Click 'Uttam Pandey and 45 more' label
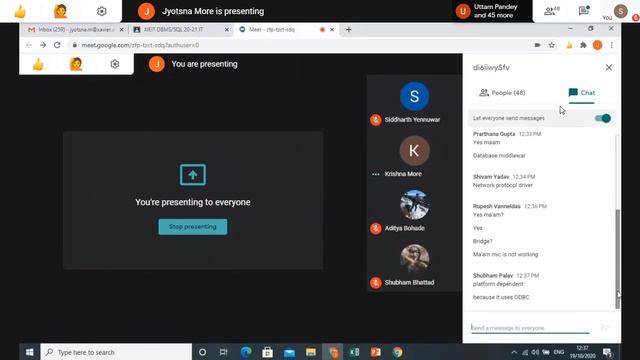 coord(495,11)
